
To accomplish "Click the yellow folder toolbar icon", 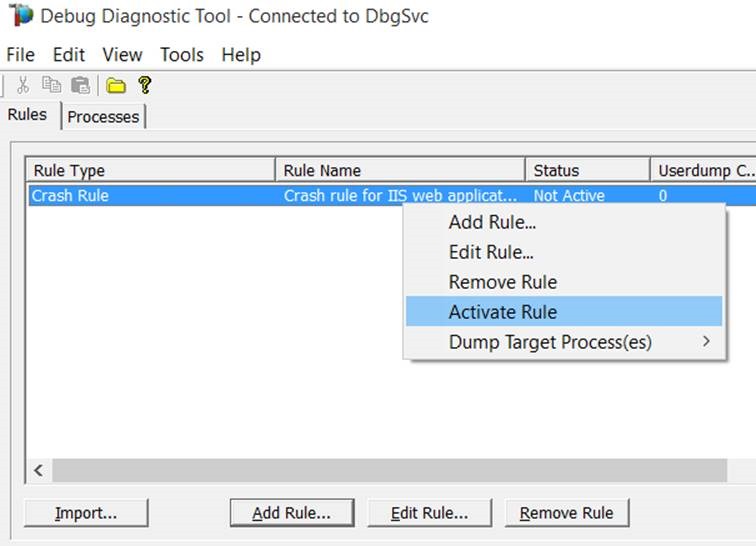I will 116,85.
